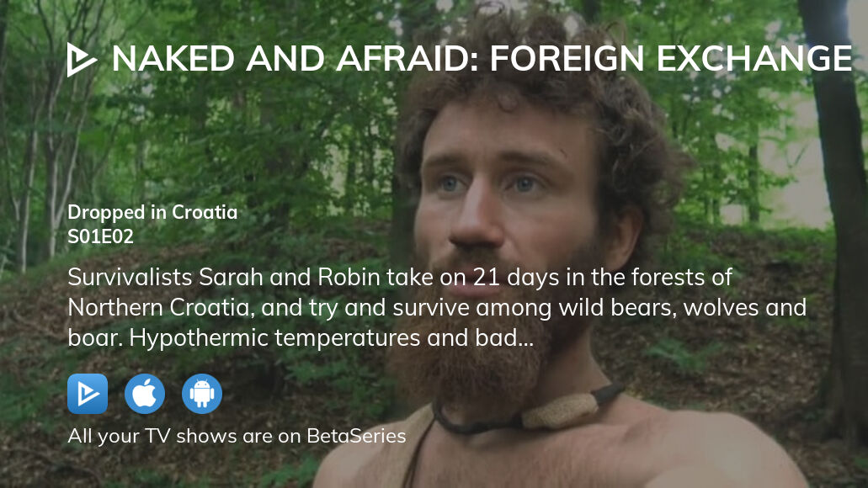The height and width of the screenshot is (488, 868).
Task: Click the word 'BetaSeries' in the footer tagline
Action: point(356,436)
